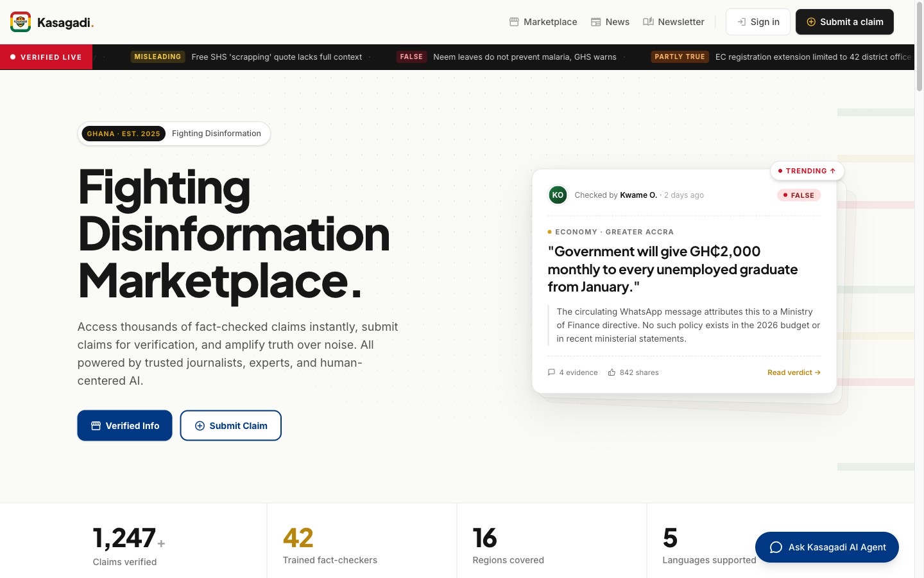Open the Newsletter nav link

[x=674, y=22]
